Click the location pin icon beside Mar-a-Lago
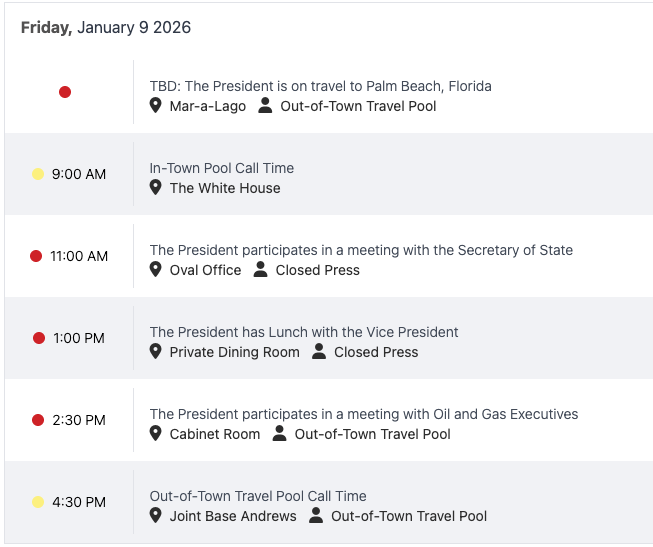 [x=156, y=106]
